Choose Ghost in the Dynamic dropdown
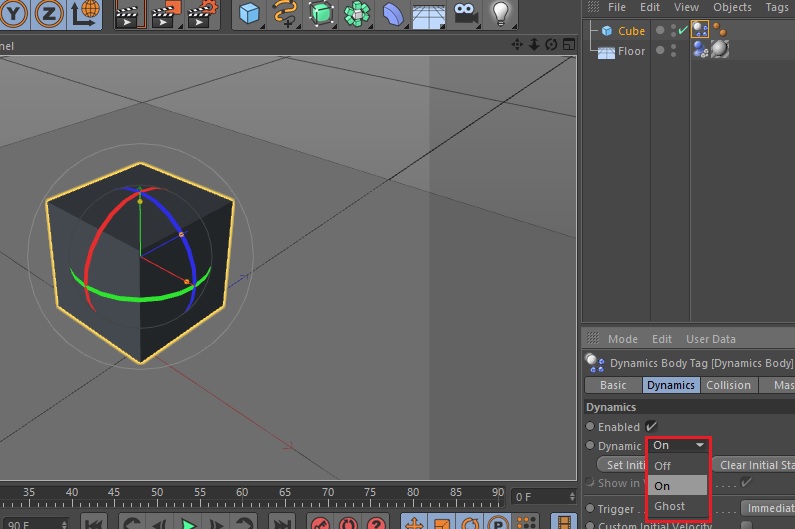This screenshot has width=795, height=529. (x=678, y=506)
